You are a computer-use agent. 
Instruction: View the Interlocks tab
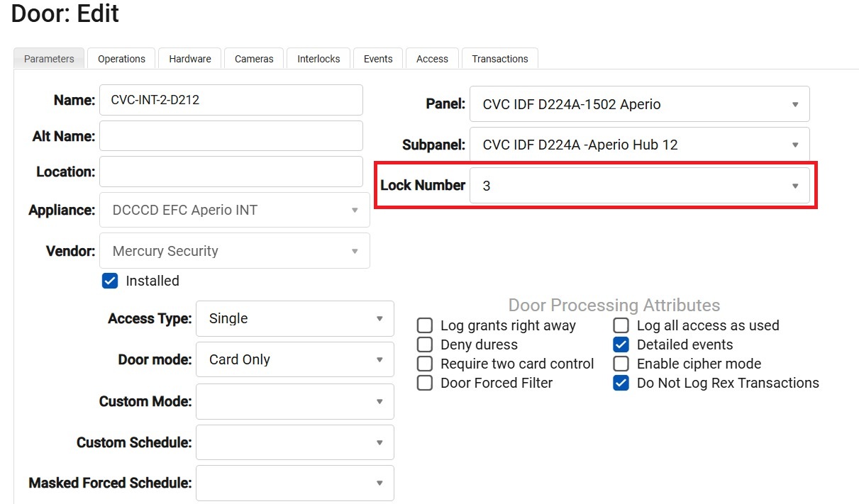(x=318, y=58)
